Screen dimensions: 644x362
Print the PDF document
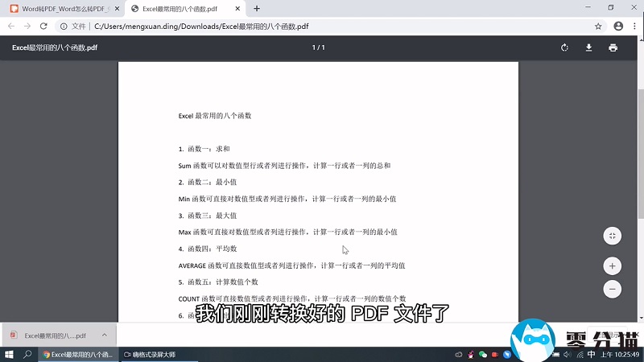(613, 47)
